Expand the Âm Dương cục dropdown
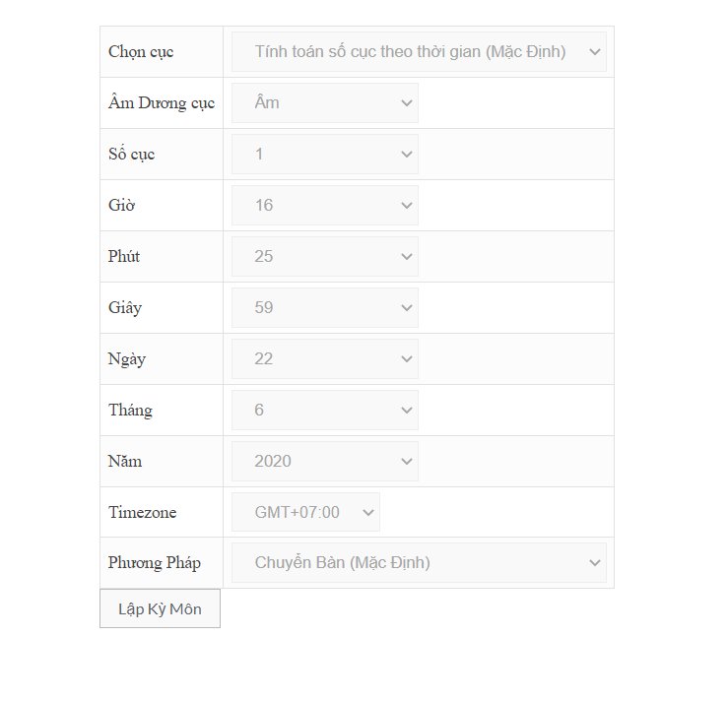This screenshot has width=728, height=701. tap(324, 102)
